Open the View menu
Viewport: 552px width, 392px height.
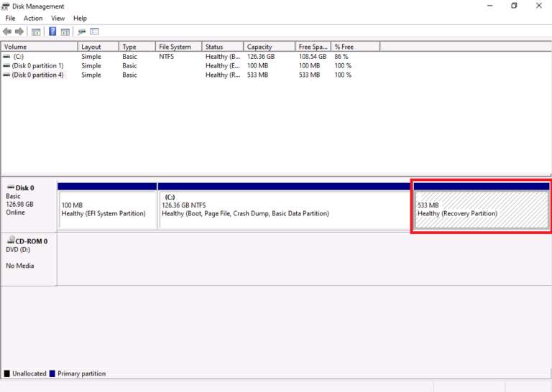click(x=57, y=18)
